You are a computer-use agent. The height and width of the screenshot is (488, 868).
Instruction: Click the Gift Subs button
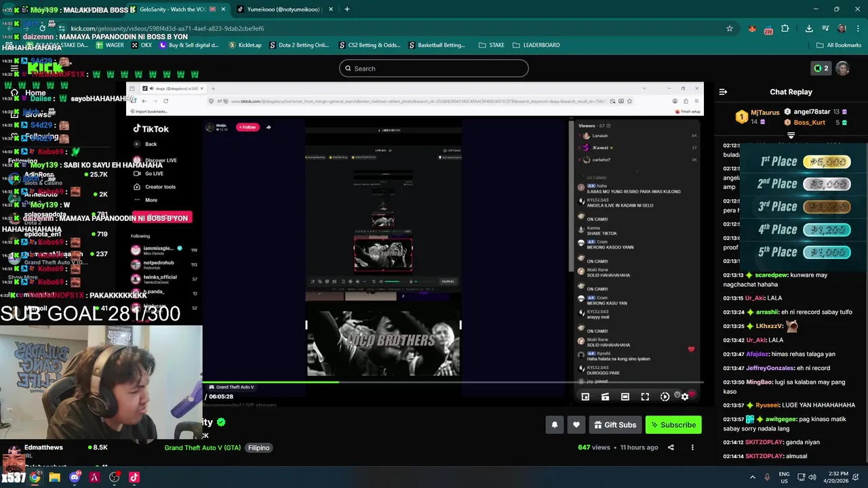[x=614, y=425]
